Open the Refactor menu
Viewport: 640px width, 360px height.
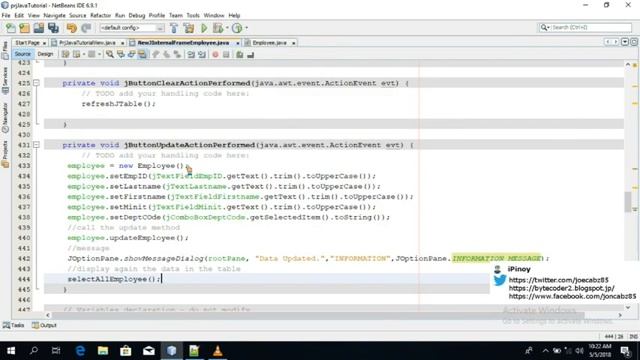[x=100, y=16]
